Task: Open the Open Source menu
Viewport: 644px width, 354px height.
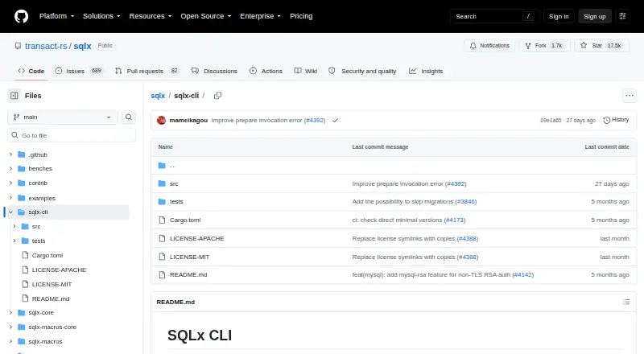Action: coord(206,16)
